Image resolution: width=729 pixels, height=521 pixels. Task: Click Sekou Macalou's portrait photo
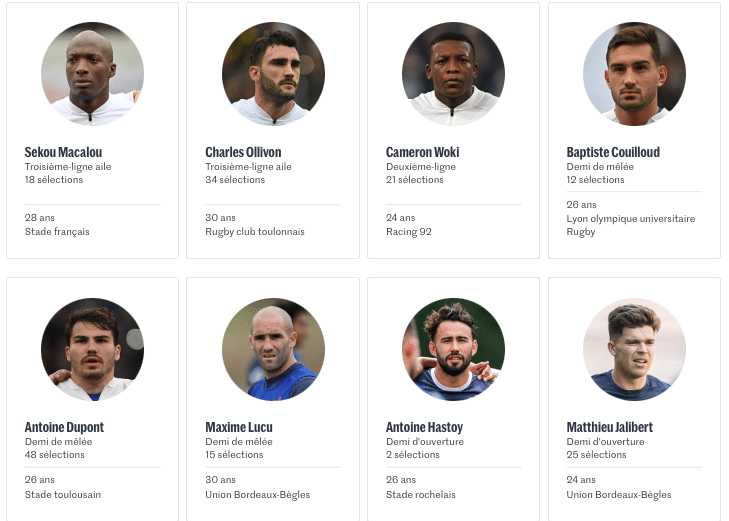pyautogui.click(x=93, y=74)
